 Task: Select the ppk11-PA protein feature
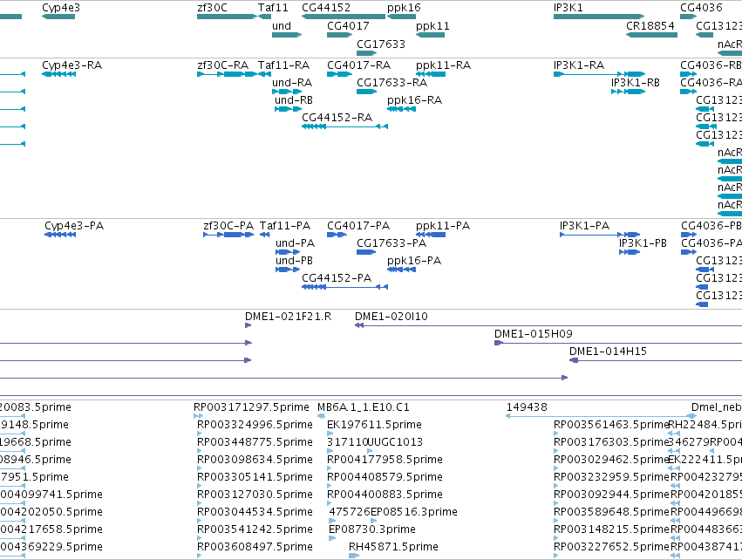point(431,235)
